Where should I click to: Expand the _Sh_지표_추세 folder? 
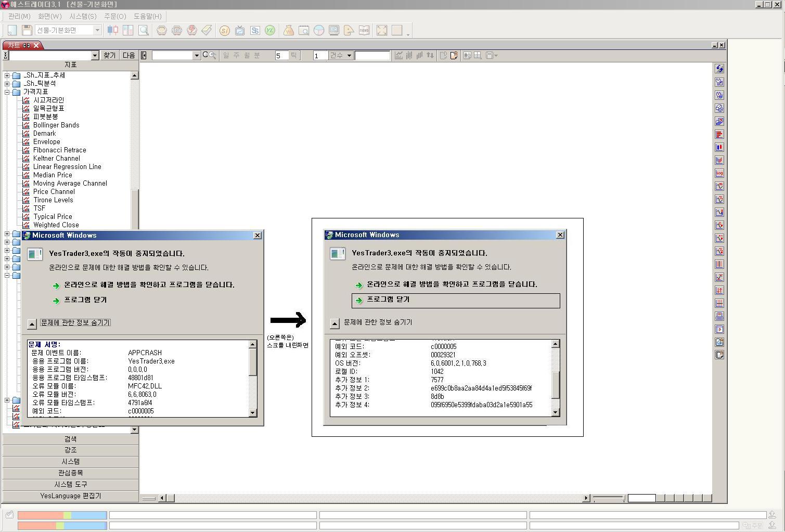pos(7,75)
